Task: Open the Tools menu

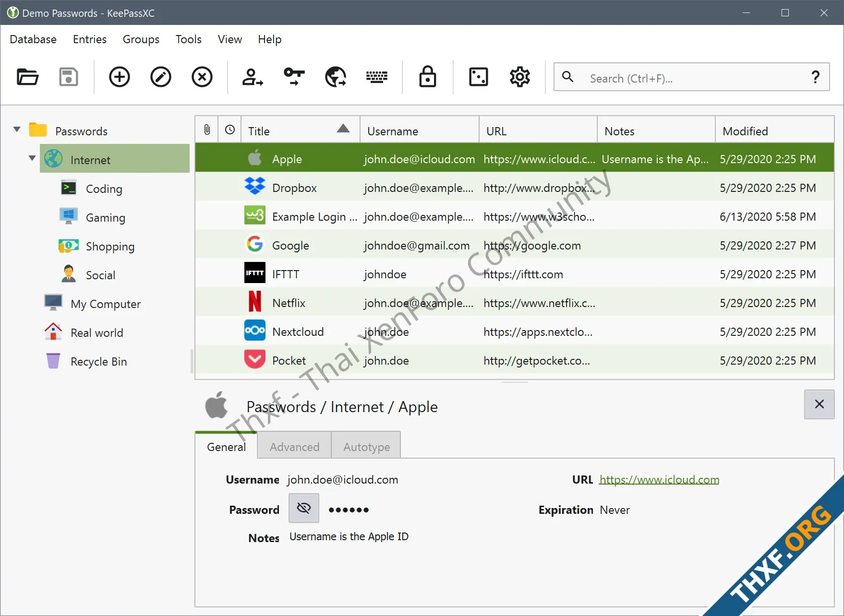Action: pos(189,39)
